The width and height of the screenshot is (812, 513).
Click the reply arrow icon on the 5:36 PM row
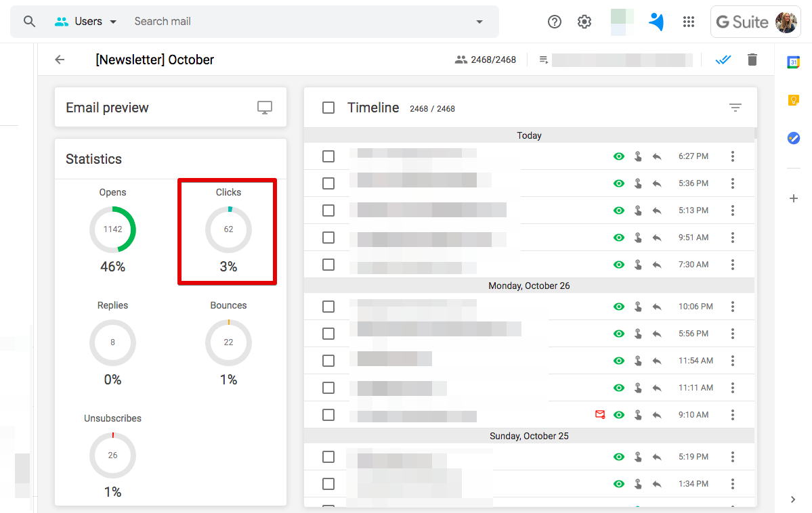pyautogui.click(x=656, y=183)
